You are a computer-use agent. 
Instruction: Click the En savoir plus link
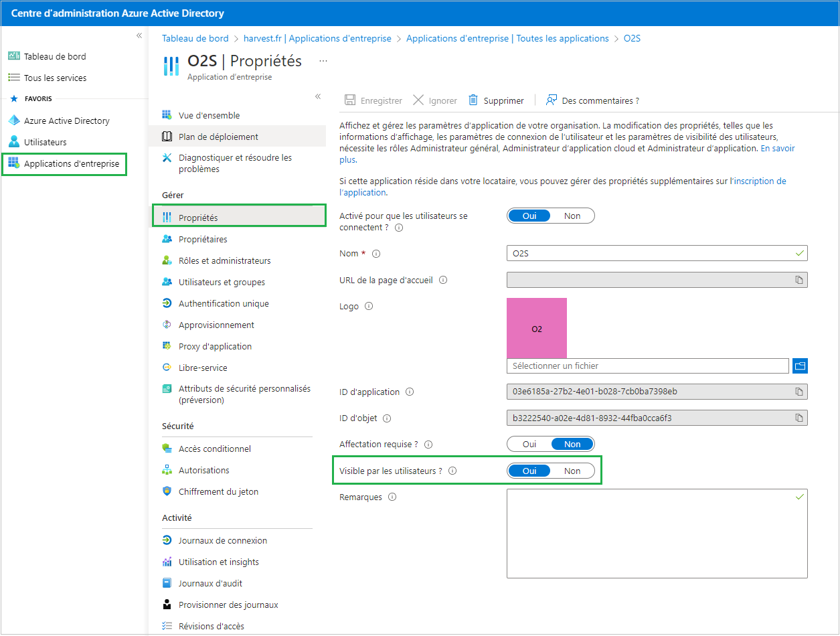tap(777, 149)
